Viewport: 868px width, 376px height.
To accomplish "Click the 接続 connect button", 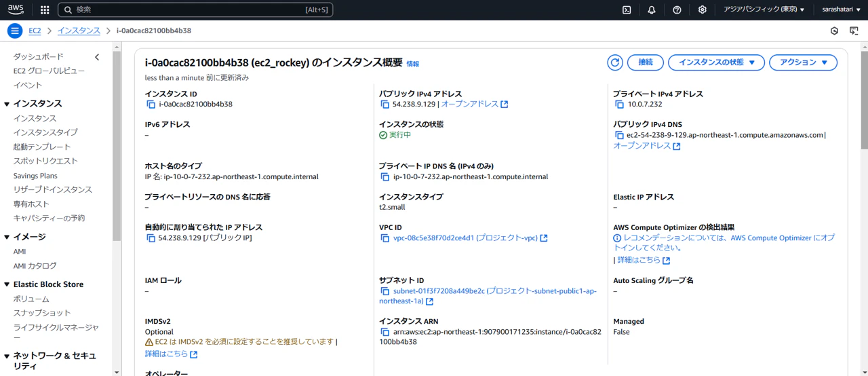I will 646,62.
